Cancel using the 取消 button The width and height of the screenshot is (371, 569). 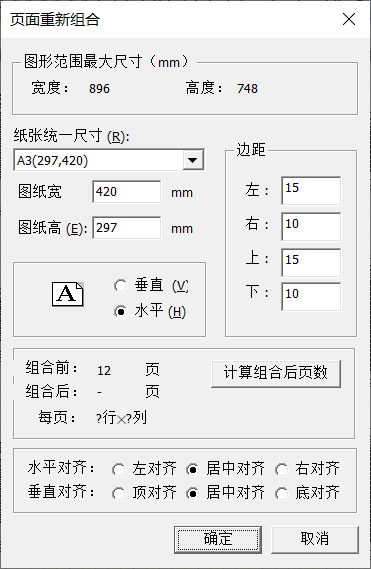pyautogui.click(x=315, y=539)
